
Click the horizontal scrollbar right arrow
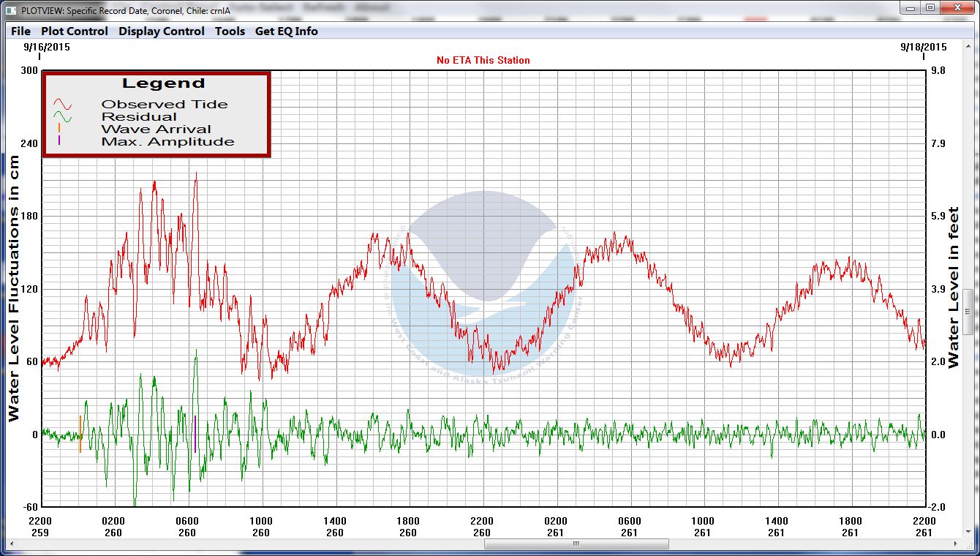(x=955, y=544)
